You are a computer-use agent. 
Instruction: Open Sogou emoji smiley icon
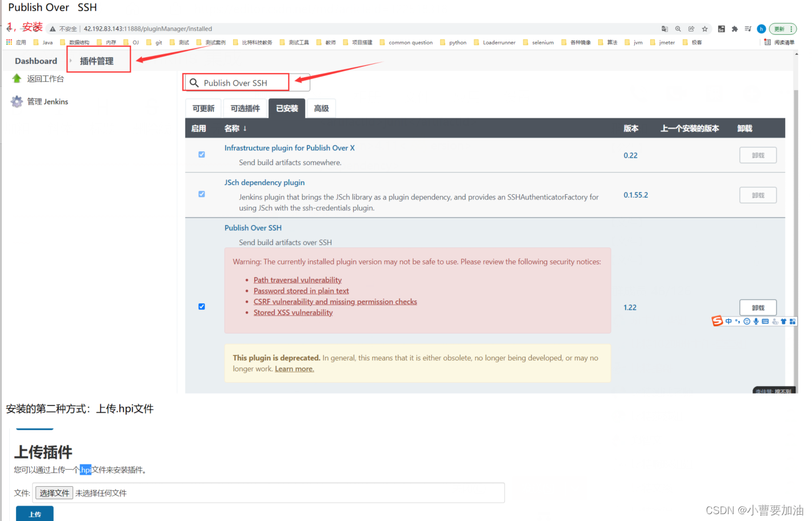point(747,322)
